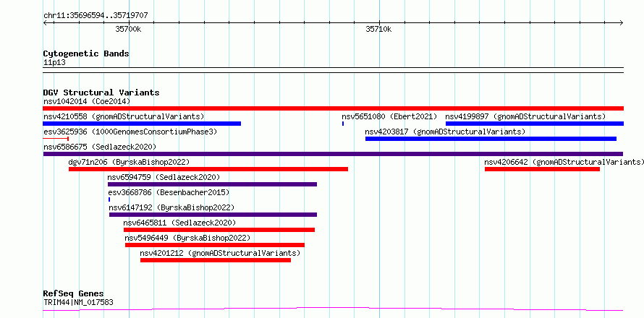The width and height of the screenshot is (644, 318).
Task: Click the Cytogenetic Bands track title
Action: [x=86, y=53]
